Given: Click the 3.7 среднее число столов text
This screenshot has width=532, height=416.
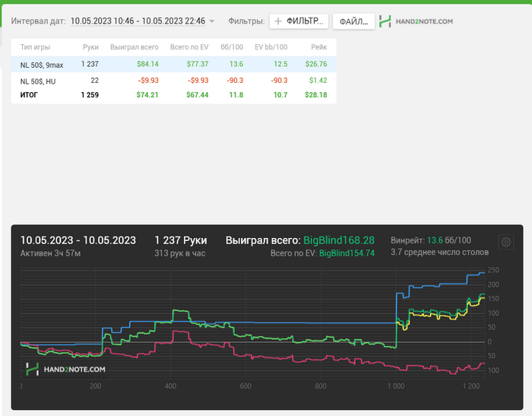Looking at the screenshot, I should point(439,252).
